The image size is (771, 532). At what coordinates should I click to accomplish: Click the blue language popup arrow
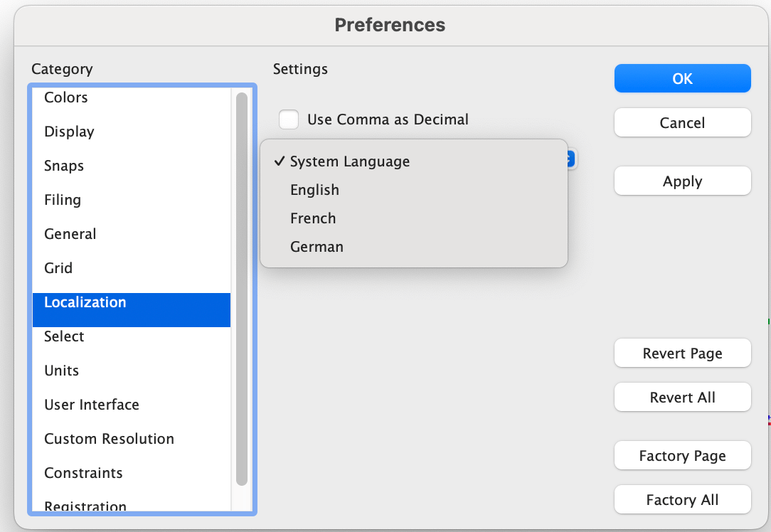pyautogui.click(x=571, y=159)
